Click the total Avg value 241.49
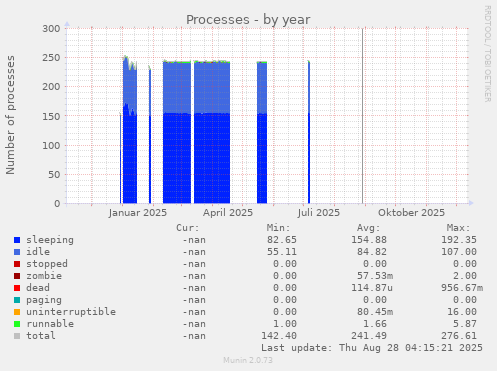The width and height of the screenshot is (497, 371). pos(369,336)
